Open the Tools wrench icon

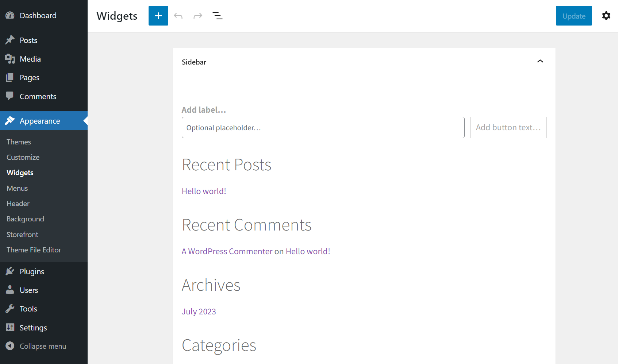point(10,309)
